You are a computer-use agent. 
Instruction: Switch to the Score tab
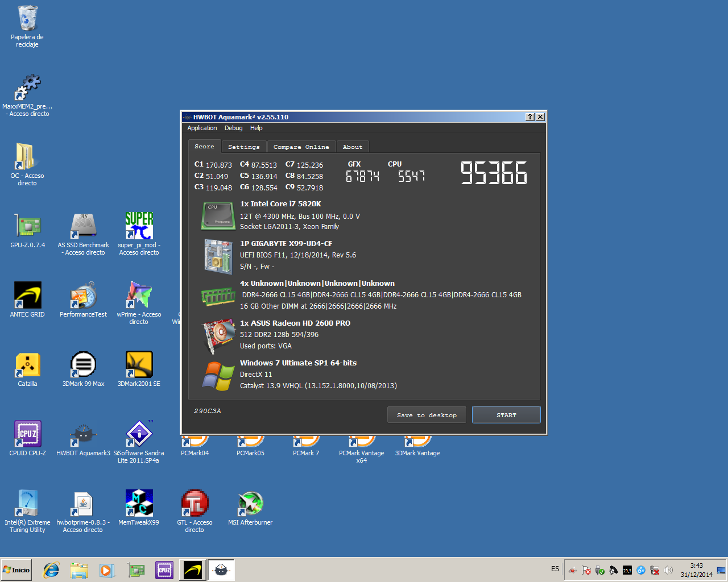click(x=204, y=147)
